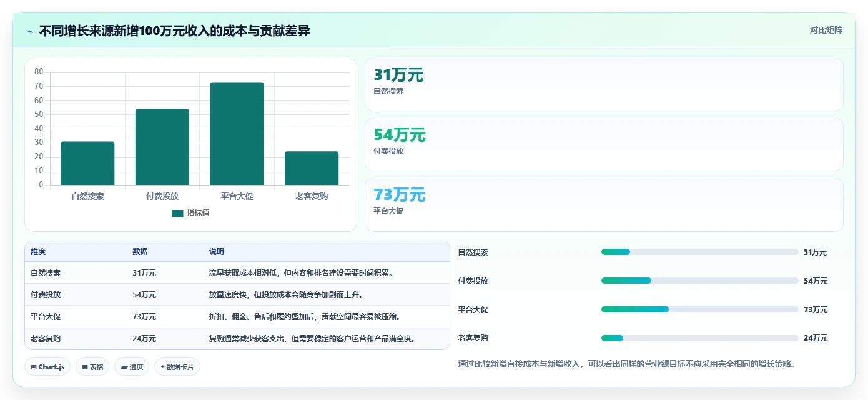Click the 付费投放 table row name
The image size is (868, 400).
click(46, 295)
